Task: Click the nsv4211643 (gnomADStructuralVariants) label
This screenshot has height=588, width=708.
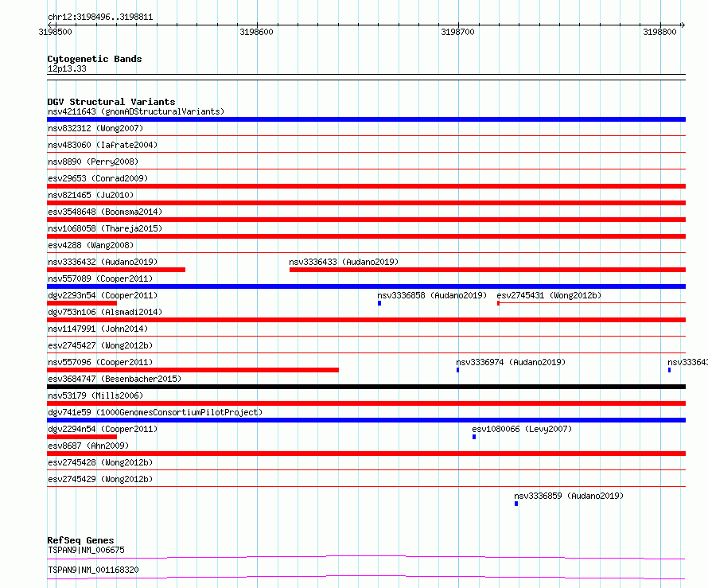Action: pyautogui.click(x=136, y=111)
